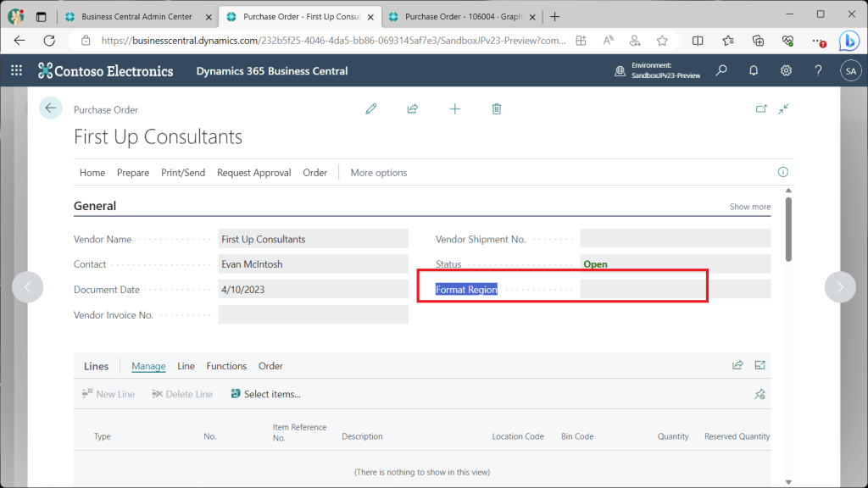This screenshot has height=488, width=868.
Task: Click the Contoso Electronics logo
Action: pyautogui.click(x=105, y=71)
